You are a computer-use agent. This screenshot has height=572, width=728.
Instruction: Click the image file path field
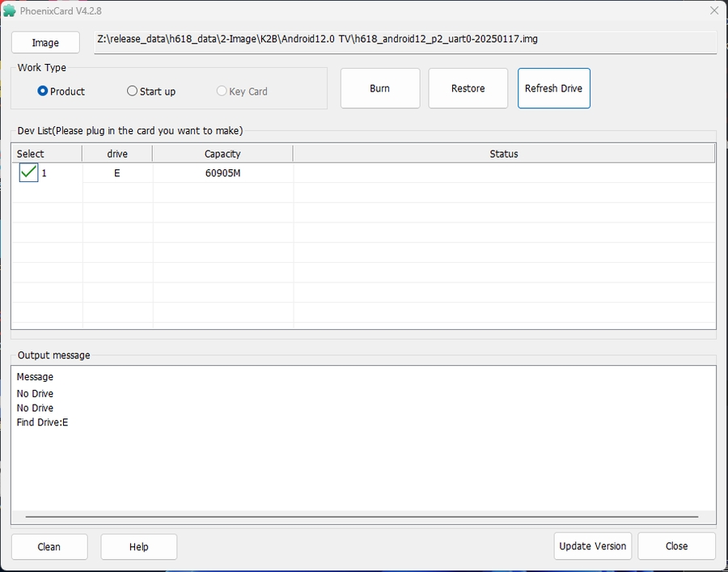(x=404, y=42)
